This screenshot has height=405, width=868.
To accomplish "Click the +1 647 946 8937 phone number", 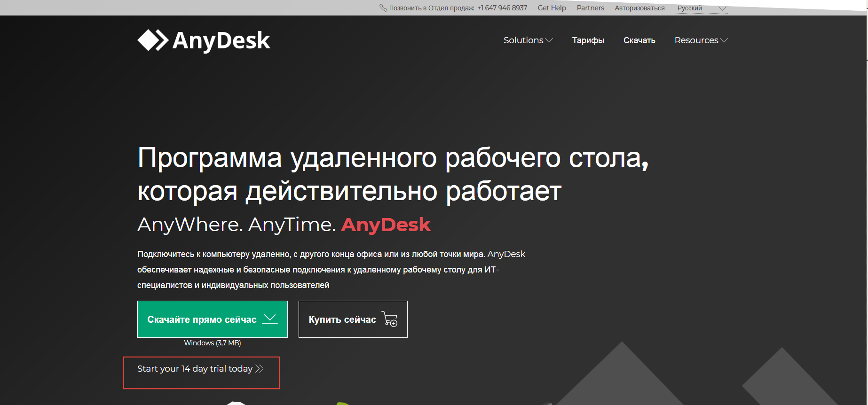I will coord(502,8).
